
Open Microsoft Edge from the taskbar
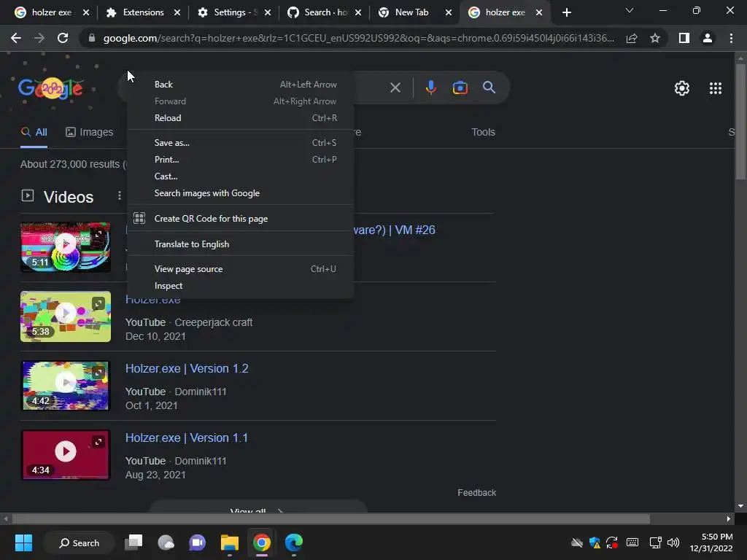coord(293,542)
